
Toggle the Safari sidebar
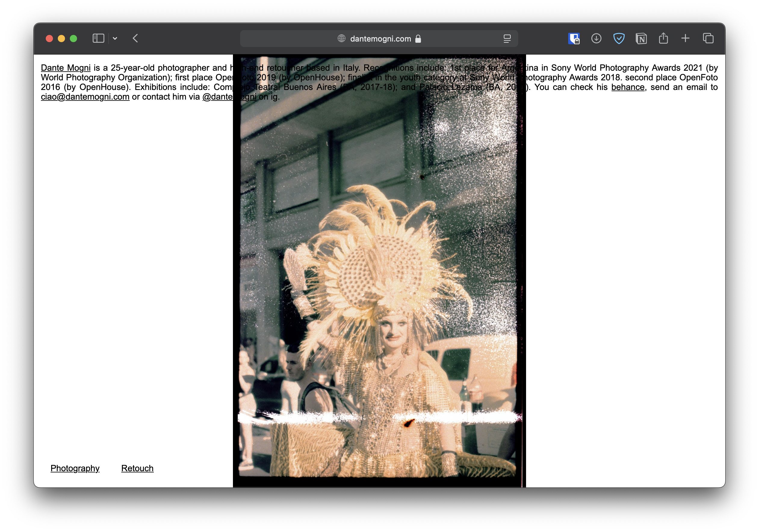98,38
